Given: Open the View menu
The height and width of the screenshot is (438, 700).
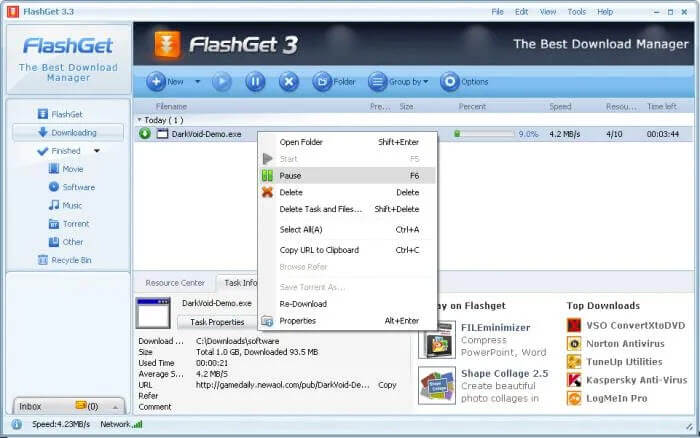Looking at the screenshot, I should pos(548,12).
